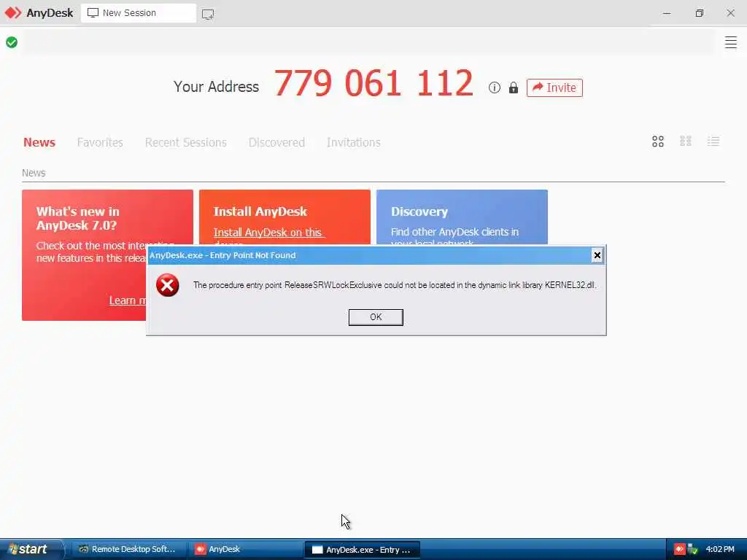Click the remote address input field
747x560 pixels.
coord(368,42)
